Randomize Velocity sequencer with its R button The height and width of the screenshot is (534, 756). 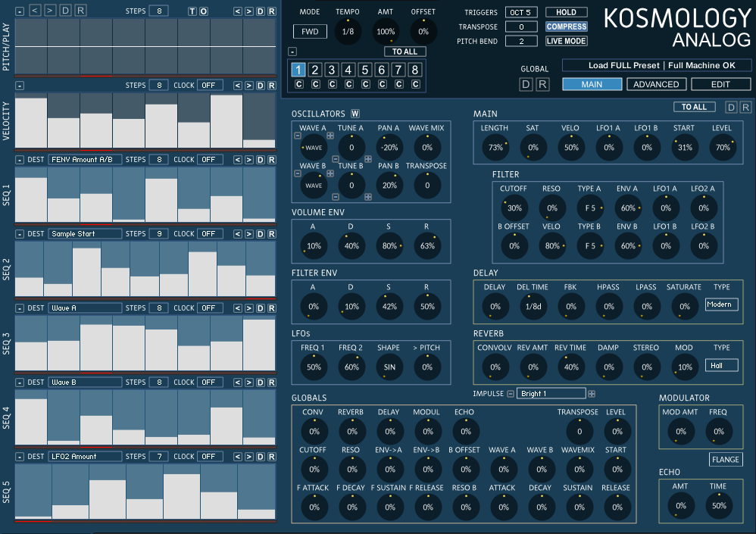(271, 85)
